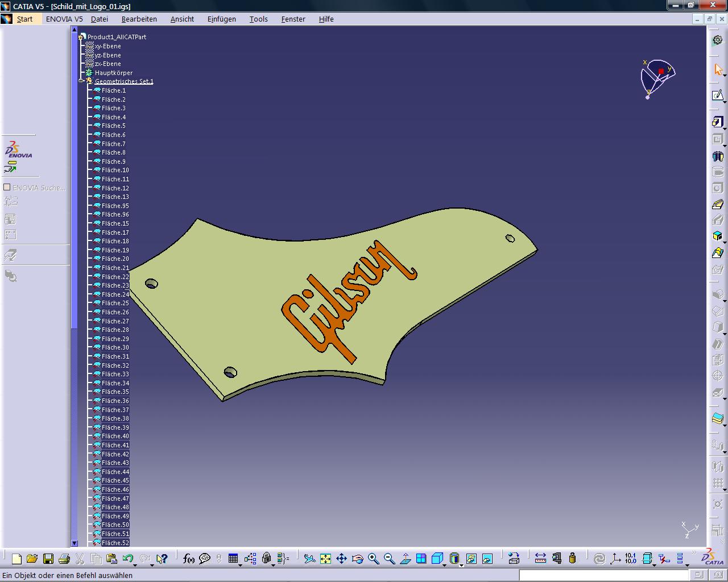Open the Undo history dropdown arrow
The width and height of the screenshot is (728, 582).
coord(136,564)
